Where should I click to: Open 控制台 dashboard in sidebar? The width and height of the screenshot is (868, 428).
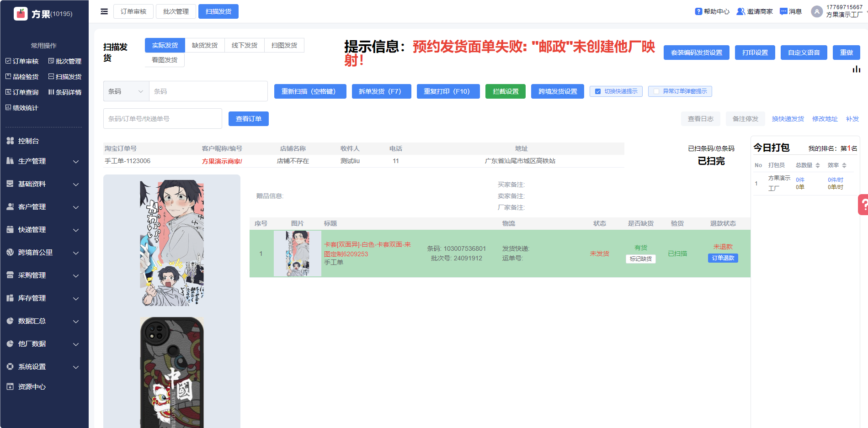pyautogui.click(x=28, y=141)
